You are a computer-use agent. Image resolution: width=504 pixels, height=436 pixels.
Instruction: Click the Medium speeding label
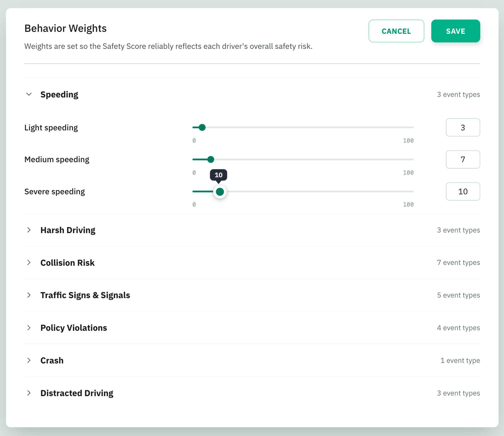(57, 160)
